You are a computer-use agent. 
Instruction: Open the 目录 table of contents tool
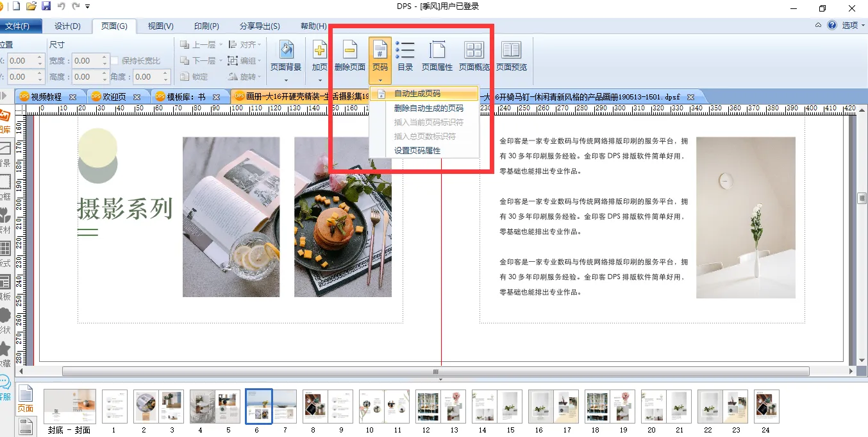pyautogui.click(x=405, y=55)
